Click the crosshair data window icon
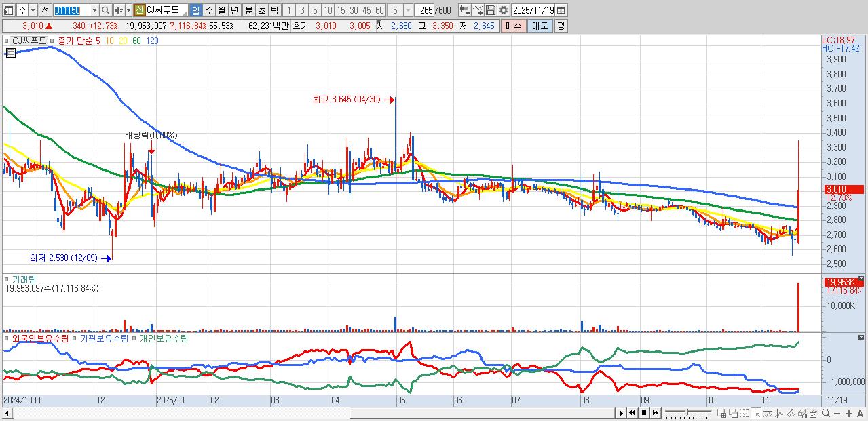The image size is (868, 421). pos(721,413)
